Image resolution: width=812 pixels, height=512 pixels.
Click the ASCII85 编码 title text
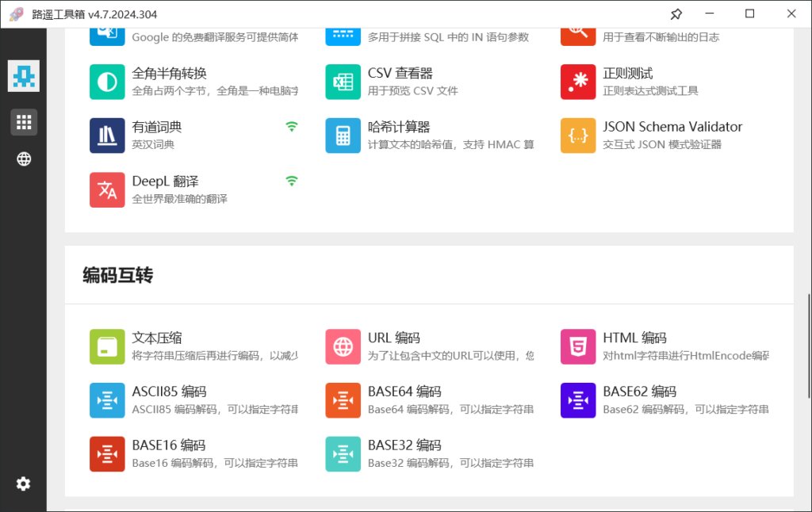tap(169, 392)
